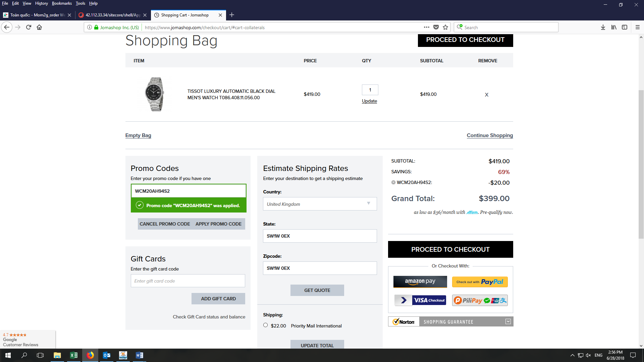Click Cancel Promo Code button

click(x=165, y=224)
